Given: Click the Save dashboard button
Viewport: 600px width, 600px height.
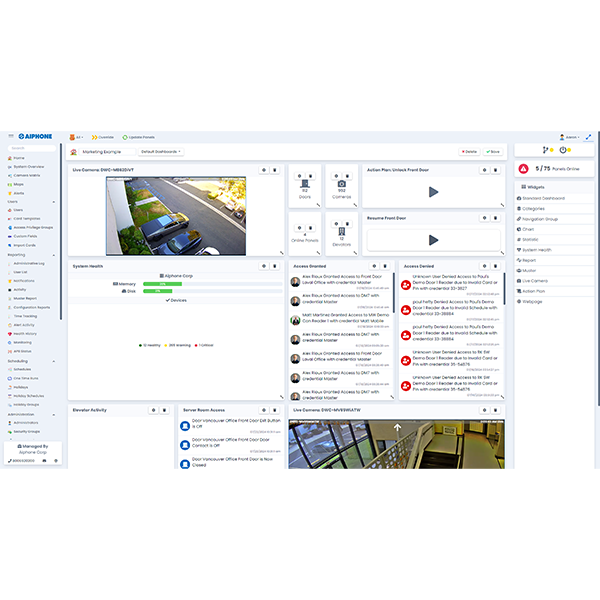Looking at the screenshot, I should (493, 152).
